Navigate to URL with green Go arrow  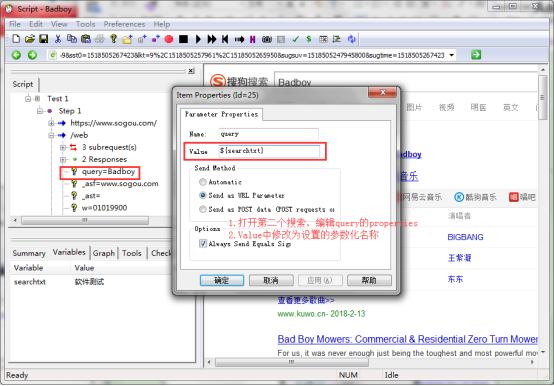click(476, 55)
